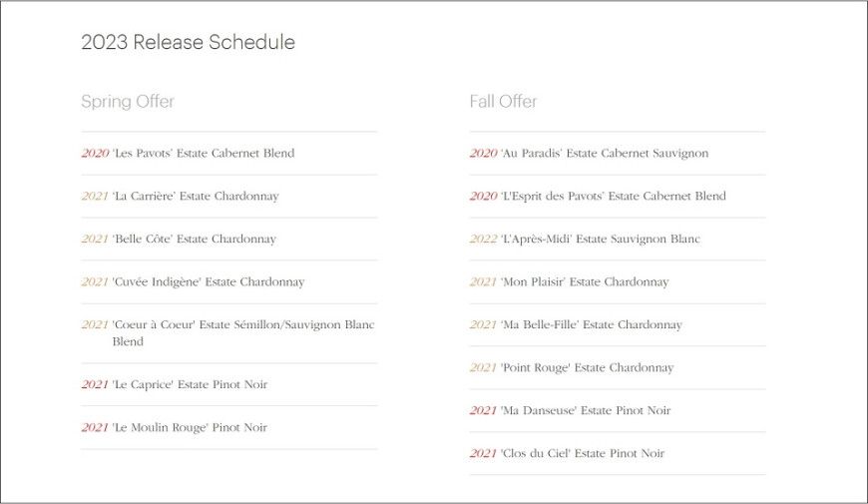Click 2021 'Point Rouge' Estate Chardonnay

572,367
